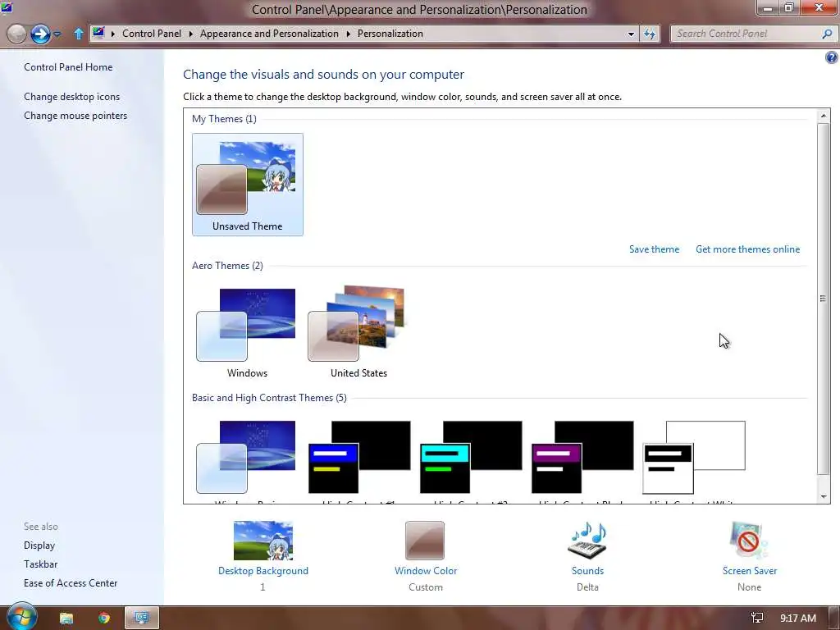Expand arrow after Appearance and Personalization breadcrumb
840x630 pixels.
click(x=348, y=34)
